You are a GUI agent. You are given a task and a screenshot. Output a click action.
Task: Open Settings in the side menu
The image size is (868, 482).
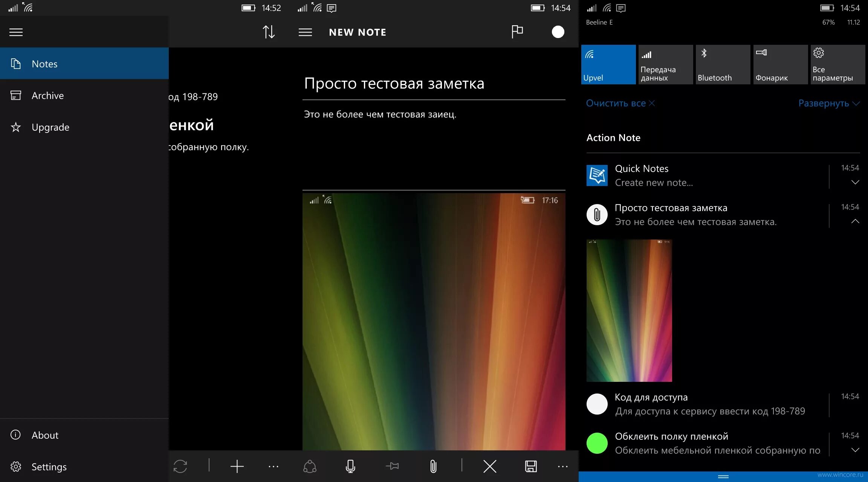49,467
